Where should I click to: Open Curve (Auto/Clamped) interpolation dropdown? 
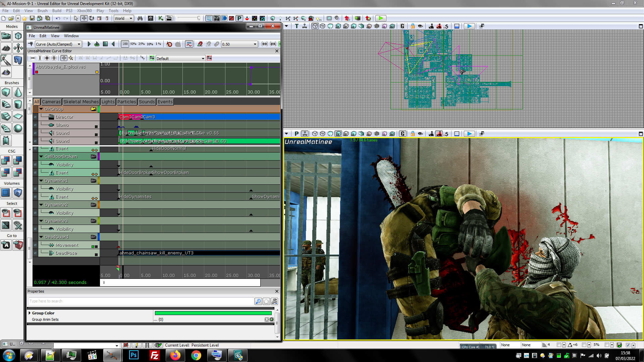(58, 44)
